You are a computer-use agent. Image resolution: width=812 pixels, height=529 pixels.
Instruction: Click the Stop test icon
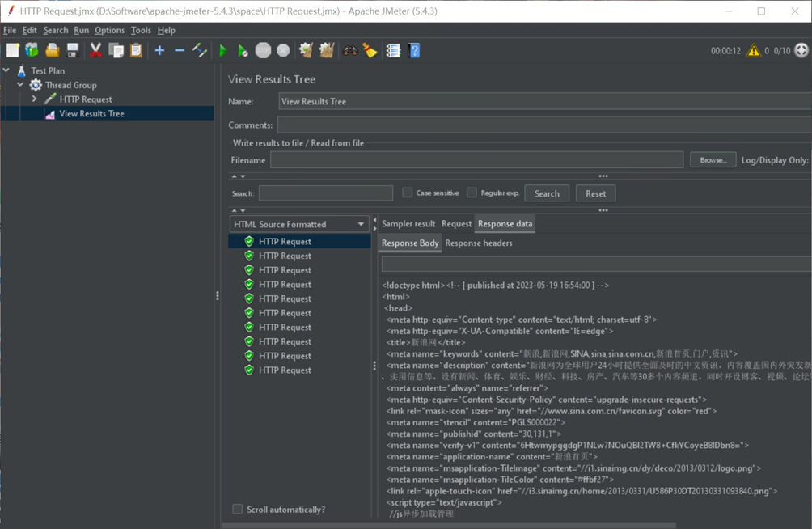(x=263, y=50)
